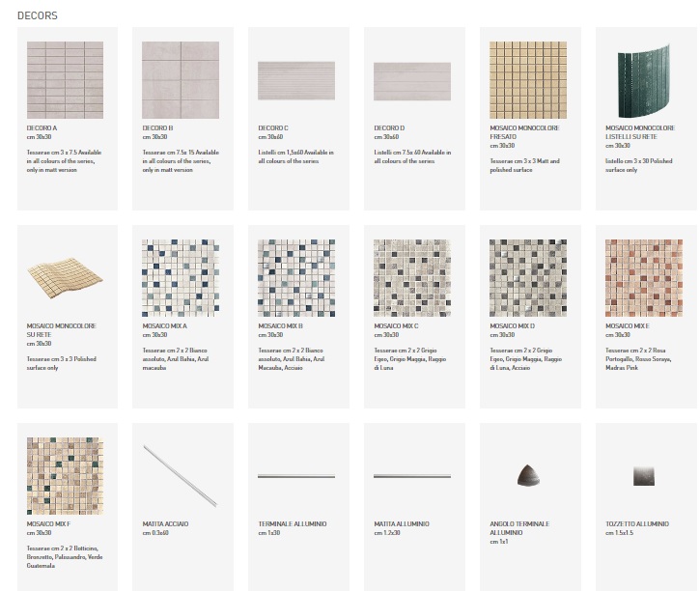Click the DECORS section heading
700x591 pixels.
pyautogui.click(x=38, y=15)
